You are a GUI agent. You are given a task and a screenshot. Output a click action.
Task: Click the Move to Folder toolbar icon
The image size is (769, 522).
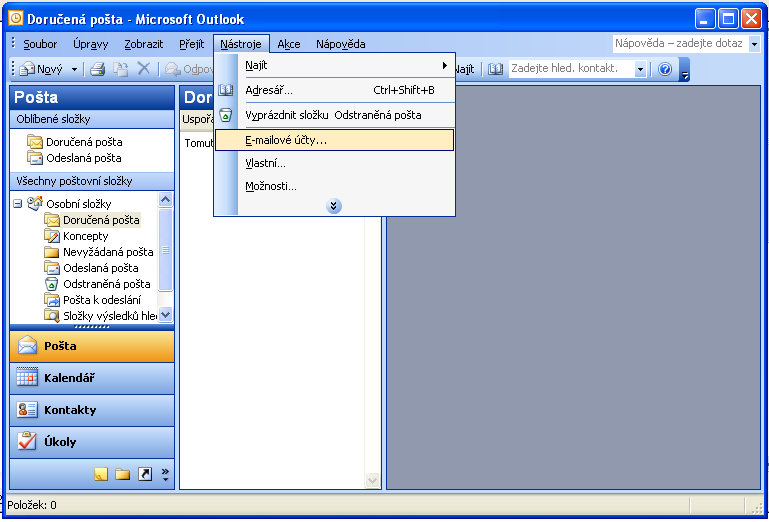point(121,69)
